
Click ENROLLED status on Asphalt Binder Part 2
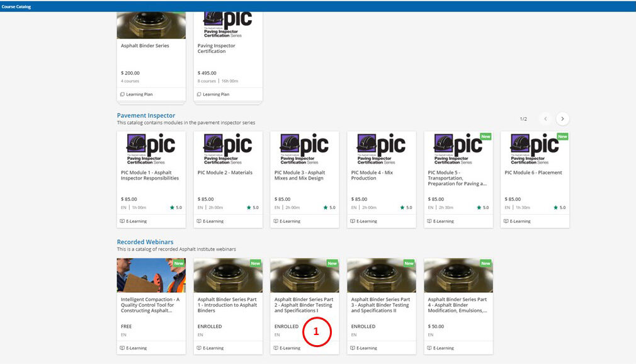pos(287,326)
